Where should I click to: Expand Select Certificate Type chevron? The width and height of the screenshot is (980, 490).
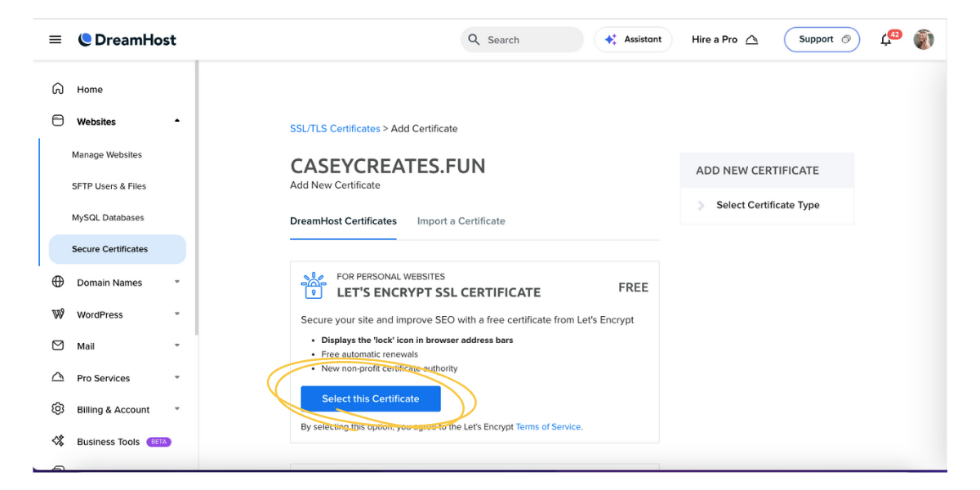click(x=701, y=206)
